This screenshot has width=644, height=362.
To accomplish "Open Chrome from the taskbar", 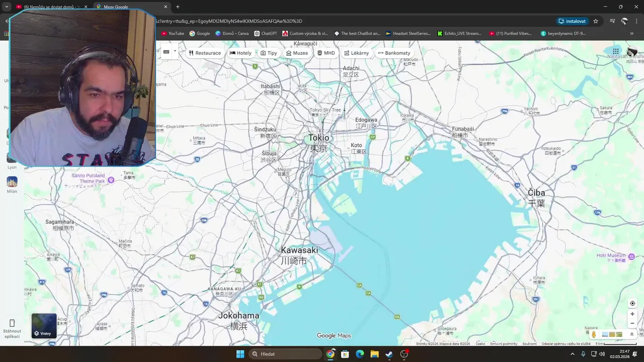I will click(x=330, y=354).
